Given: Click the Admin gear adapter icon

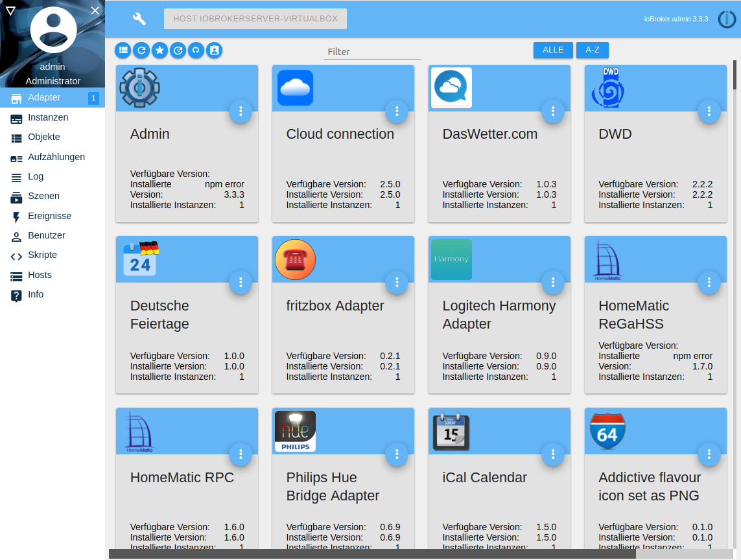Looking at the screenshot, I should [139, 88].
